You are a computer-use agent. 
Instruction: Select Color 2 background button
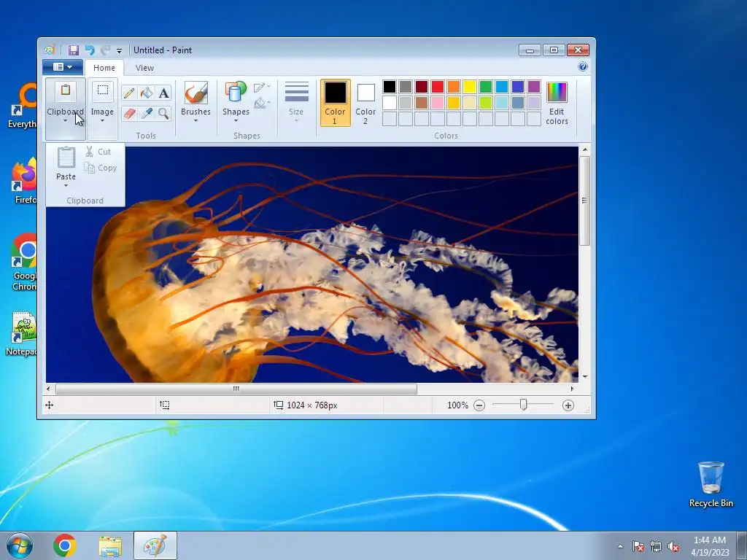[365, 102]
